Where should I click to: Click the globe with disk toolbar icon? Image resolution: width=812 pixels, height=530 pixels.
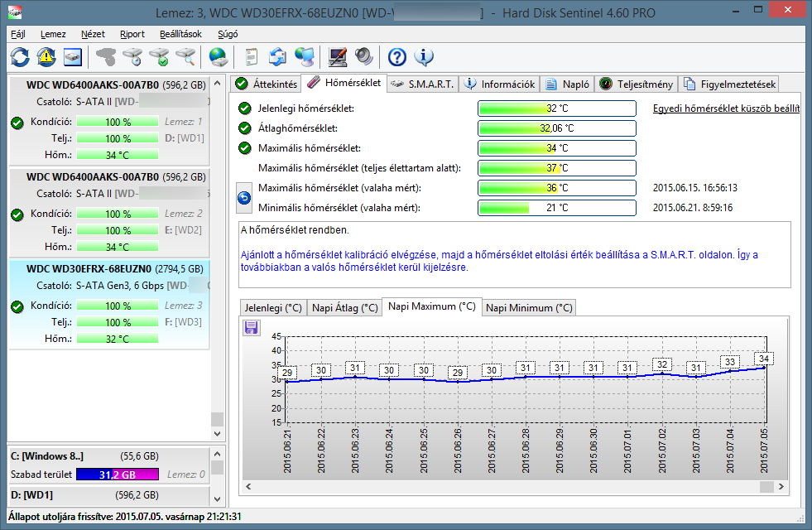(x=218, y=57)
